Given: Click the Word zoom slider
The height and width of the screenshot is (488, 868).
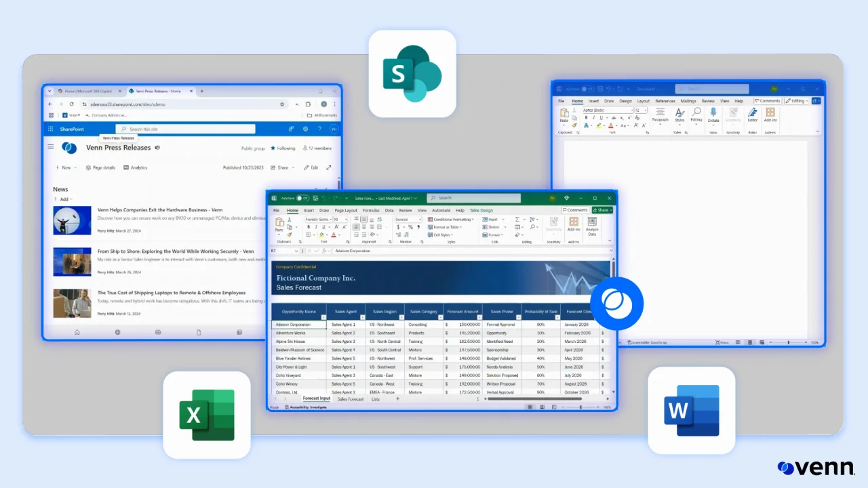Looking at the screenshot, I should coord(788,343).
